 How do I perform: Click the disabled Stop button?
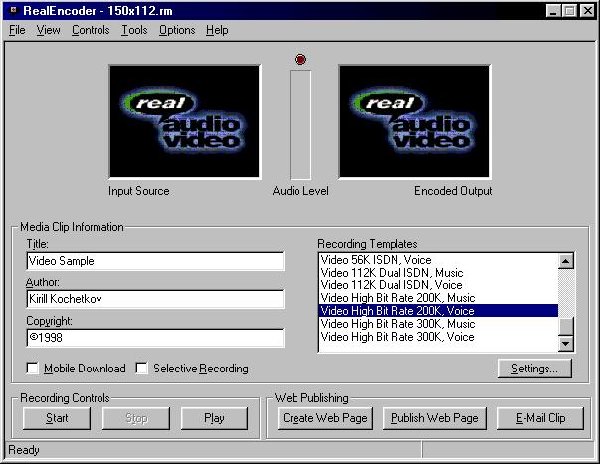pos(136,418)
